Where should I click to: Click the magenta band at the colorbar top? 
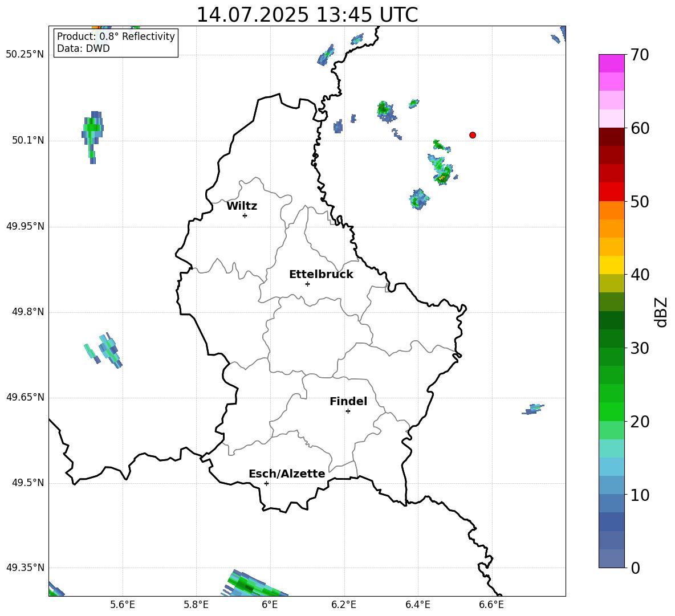(612, 64)
